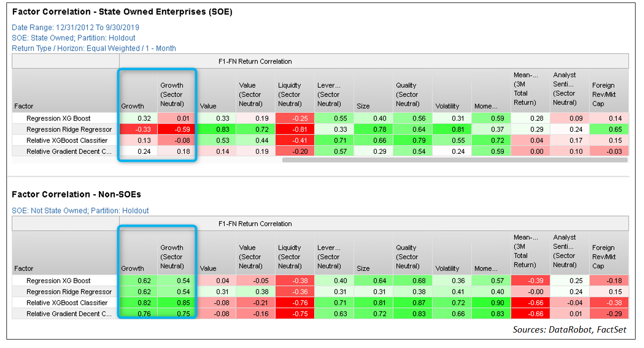Click Regression XG Boost row in SOE table

(x=59, y=119)
